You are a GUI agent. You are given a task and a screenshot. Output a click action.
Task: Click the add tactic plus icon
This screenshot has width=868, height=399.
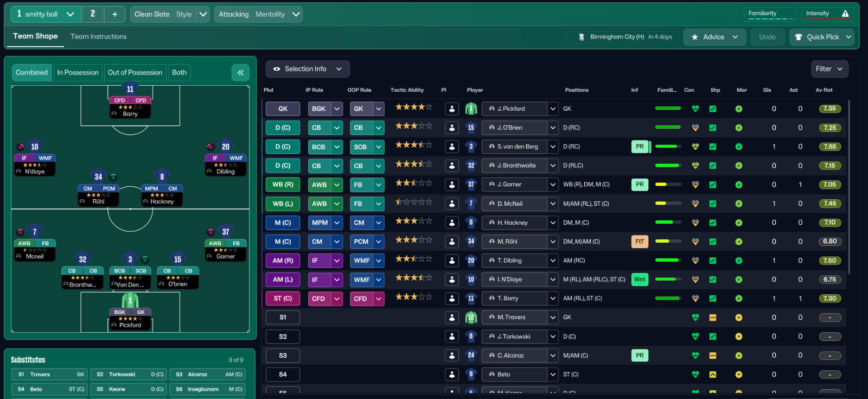114,14
